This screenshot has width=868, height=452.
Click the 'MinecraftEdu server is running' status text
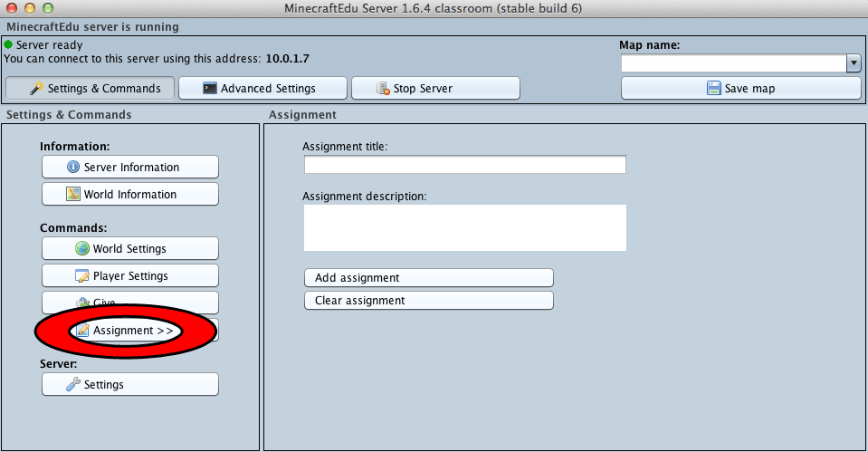tap(92, 26)
